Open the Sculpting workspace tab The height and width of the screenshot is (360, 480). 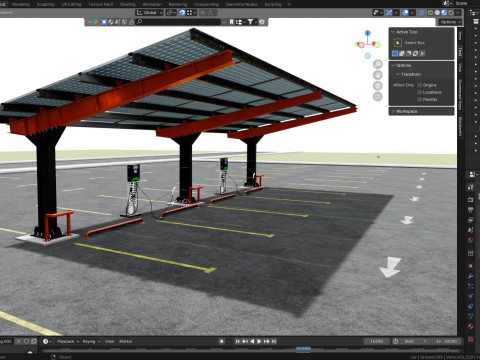pos(46,4)
